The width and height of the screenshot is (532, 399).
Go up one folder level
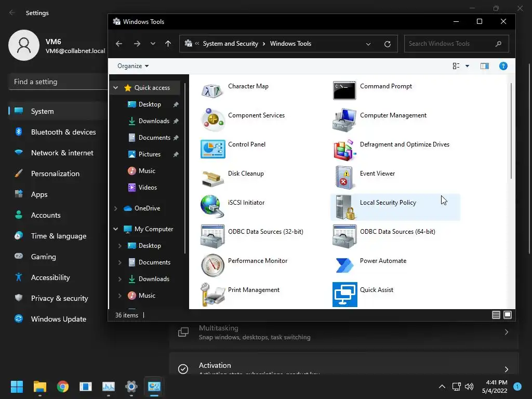(x=168, y=44)
